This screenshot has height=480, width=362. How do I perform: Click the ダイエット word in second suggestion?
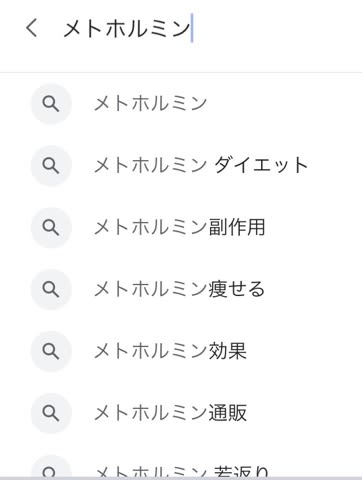(261, 165)
